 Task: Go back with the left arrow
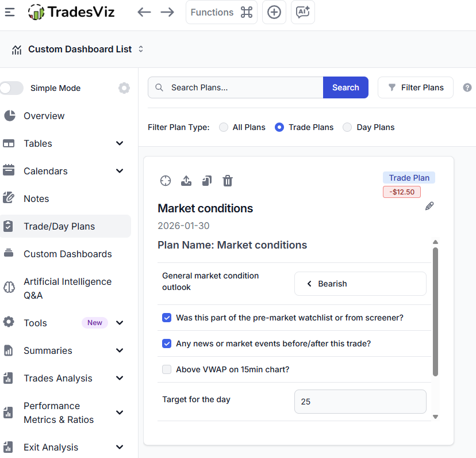tap(144, 12)
